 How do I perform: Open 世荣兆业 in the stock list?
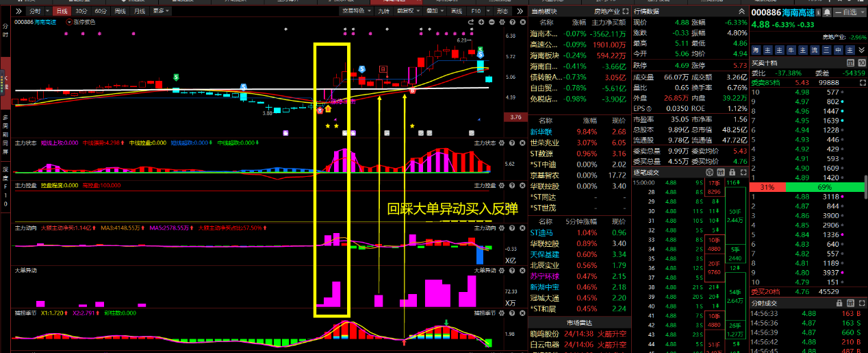pyautogui.click(x=544, y=143)
